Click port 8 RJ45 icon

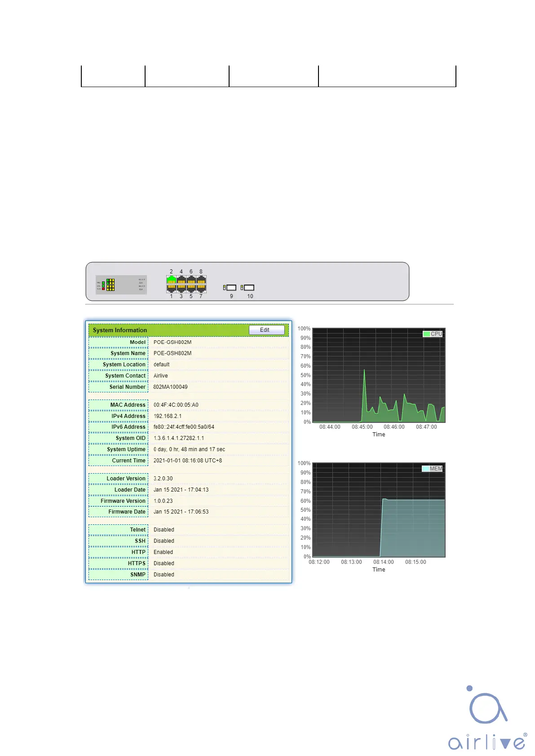(x=201, y=280)
